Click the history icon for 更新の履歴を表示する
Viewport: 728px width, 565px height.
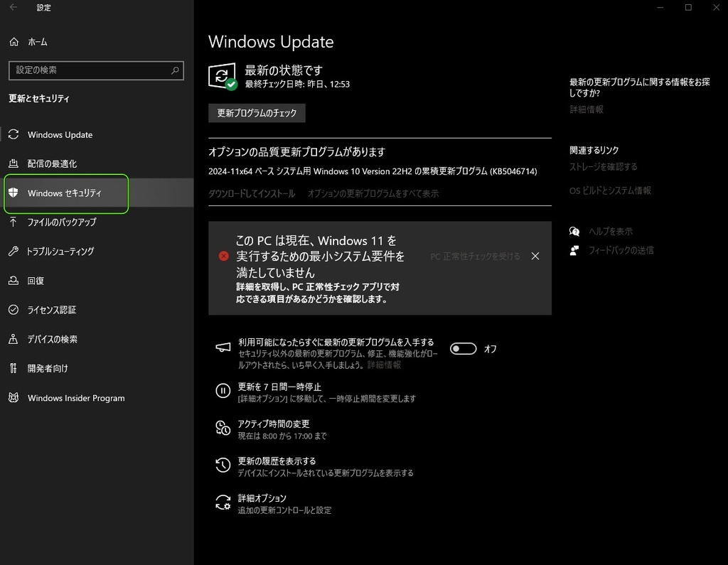223,466
